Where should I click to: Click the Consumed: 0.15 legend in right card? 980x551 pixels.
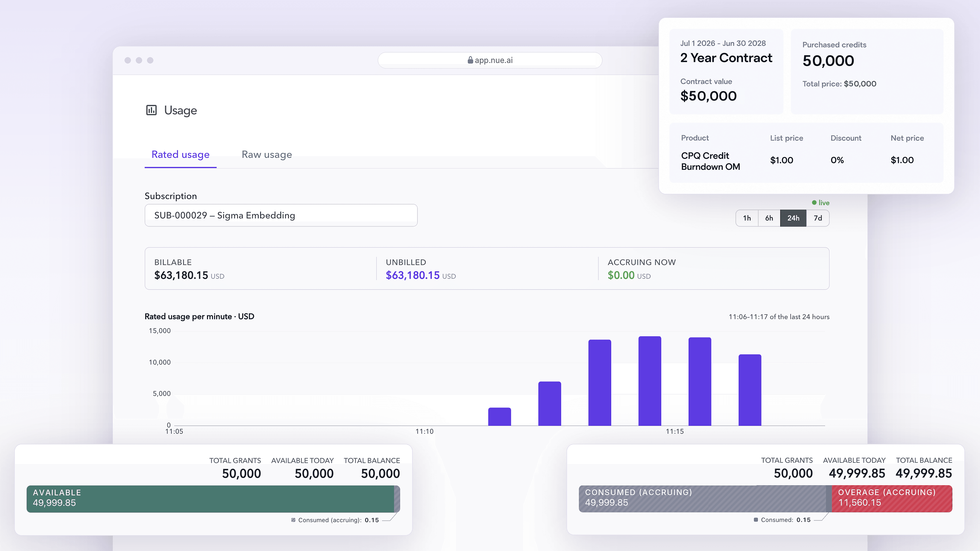782,520
